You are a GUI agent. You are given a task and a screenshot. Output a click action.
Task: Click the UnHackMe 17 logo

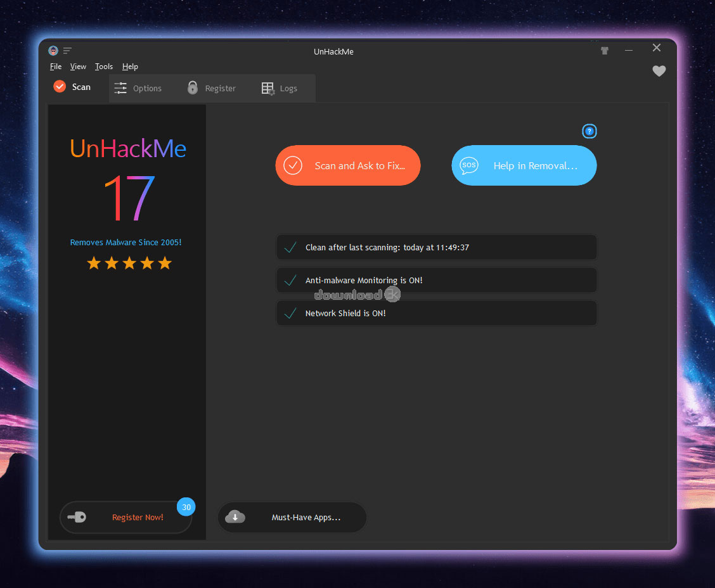coord(128,179)
